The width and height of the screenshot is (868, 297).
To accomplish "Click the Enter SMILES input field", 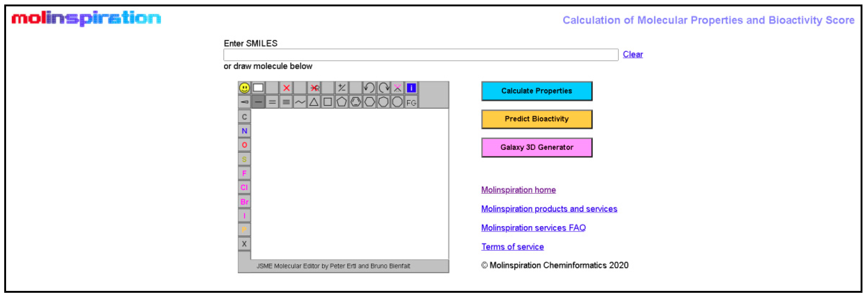I will [421, 55].
